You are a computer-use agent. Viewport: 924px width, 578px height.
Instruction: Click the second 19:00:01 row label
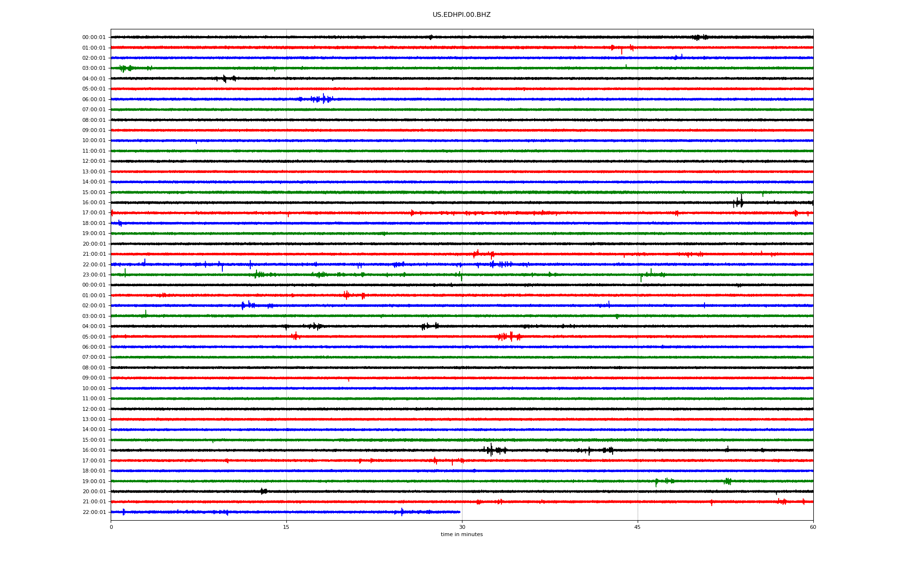(x=94, y=482)
